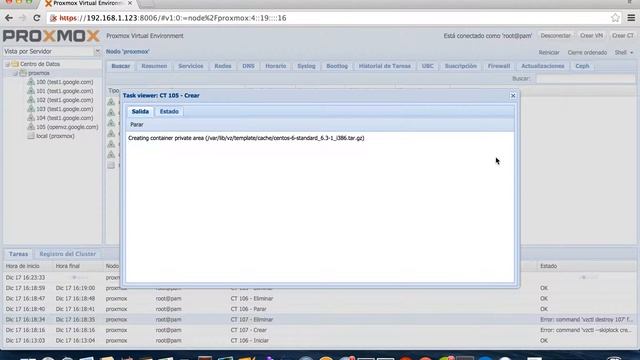
Task: Open the Suscripción tab
Action: (461, 66)
